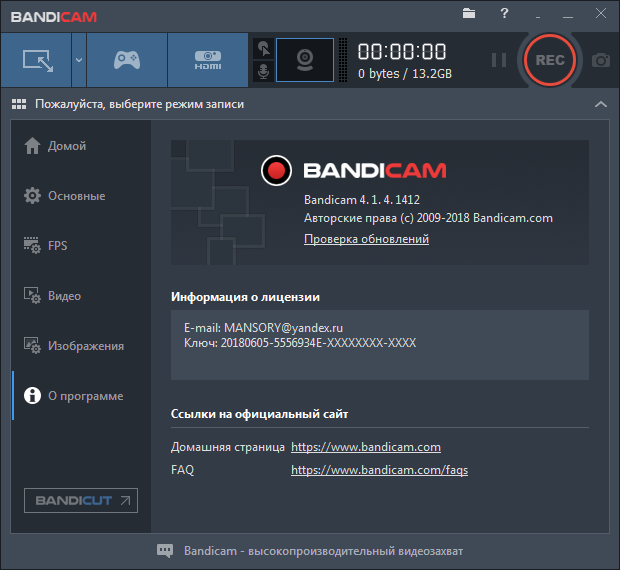The width and height of the screenshot is (620, 570).
Task: Open the bandicam.com/faqs link
Action: (379, 469)
